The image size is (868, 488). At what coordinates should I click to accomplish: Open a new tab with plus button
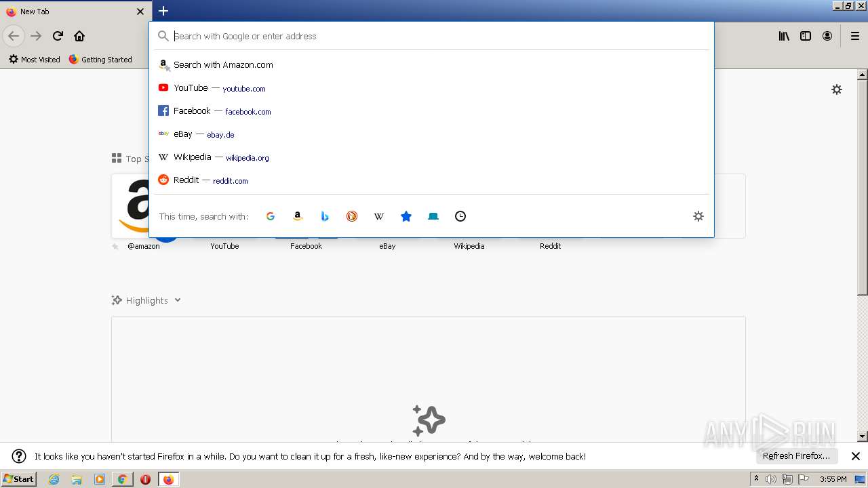point(163,11)
